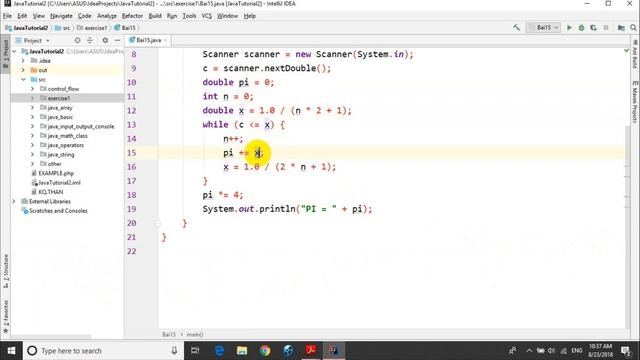Close the Bai15.java editor tab
640x360 pixels.
click(x=165, y=40)
